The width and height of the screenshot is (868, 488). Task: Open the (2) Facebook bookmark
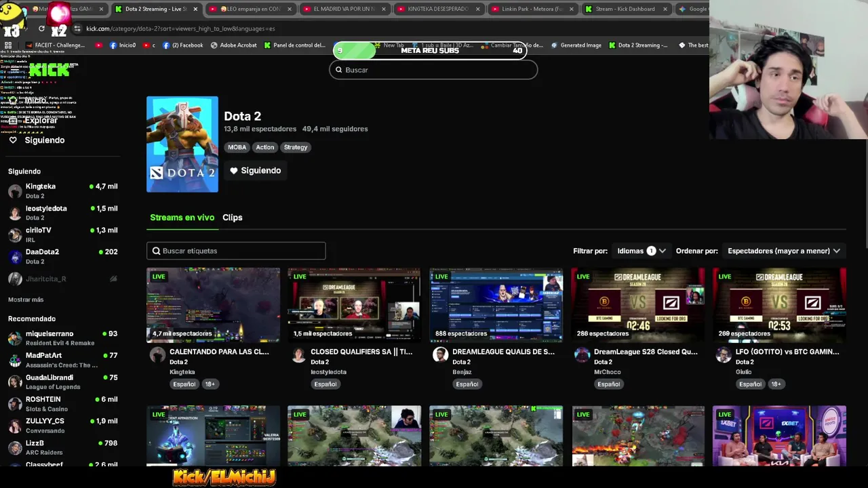[x=182, y=45]
